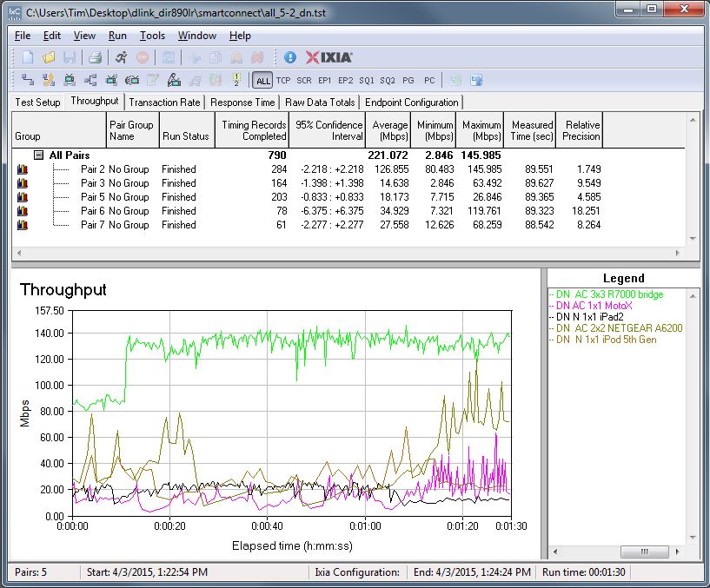The image size is (710, 588).
Task: Click the Average (Mbps) column header
Action: [388, 130]
